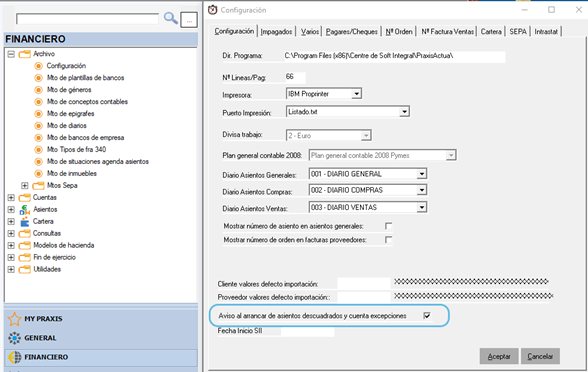Open the GENERAL section
This screenshot has width=588, height=372.
101,338
